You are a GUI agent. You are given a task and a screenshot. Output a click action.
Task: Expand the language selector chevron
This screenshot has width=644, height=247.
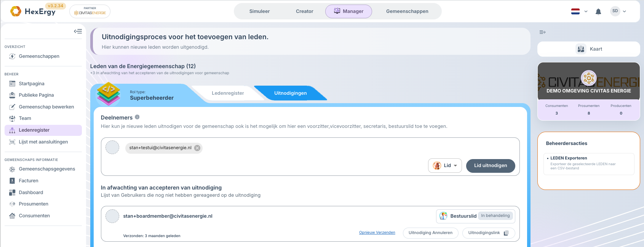[586, 11]
